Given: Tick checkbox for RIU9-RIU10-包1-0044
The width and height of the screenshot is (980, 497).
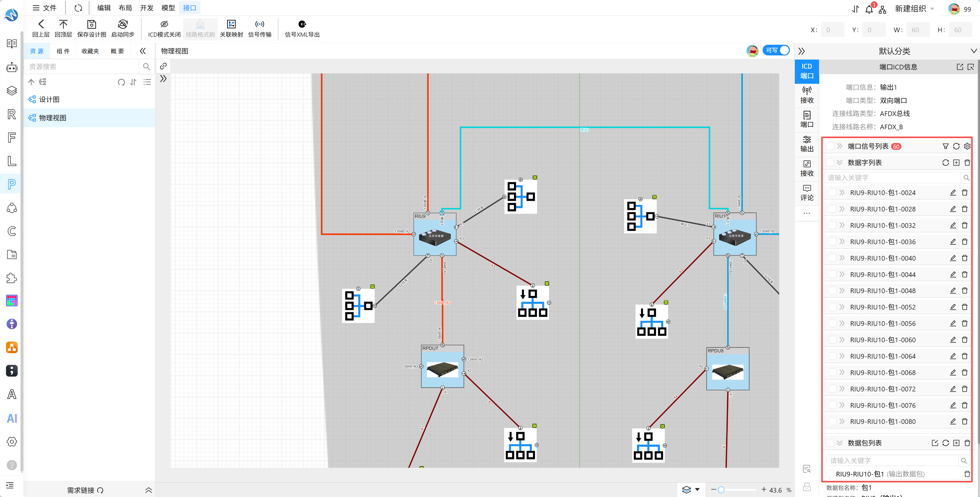Looking at the screenshot, I should pos(832,275).
